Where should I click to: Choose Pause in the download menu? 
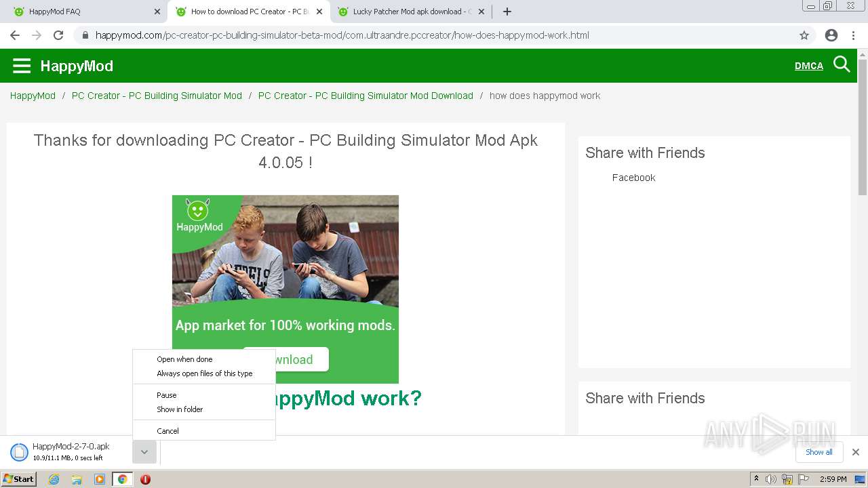click(x=203, y=395)
